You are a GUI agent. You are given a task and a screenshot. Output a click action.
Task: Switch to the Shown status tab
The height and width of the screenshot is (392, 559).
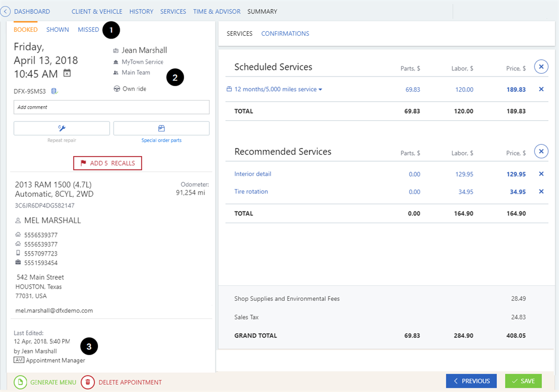[58, 30]
